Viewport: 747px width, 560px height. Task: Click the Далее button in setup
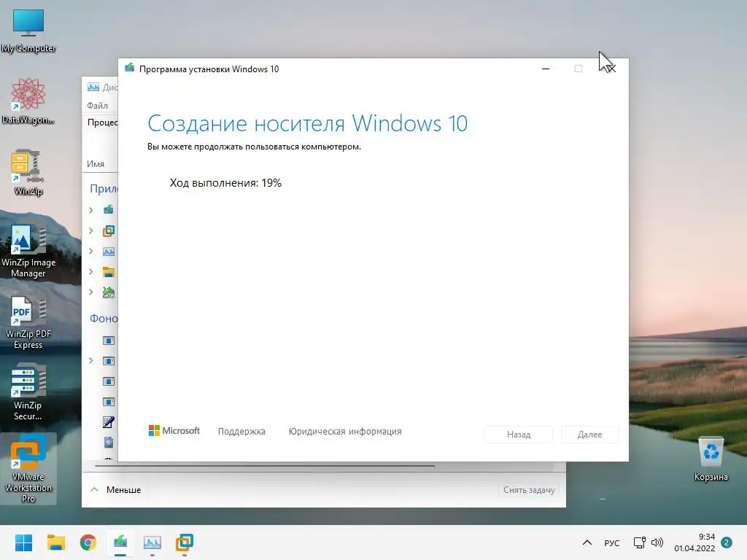click(x=589, y=435)
